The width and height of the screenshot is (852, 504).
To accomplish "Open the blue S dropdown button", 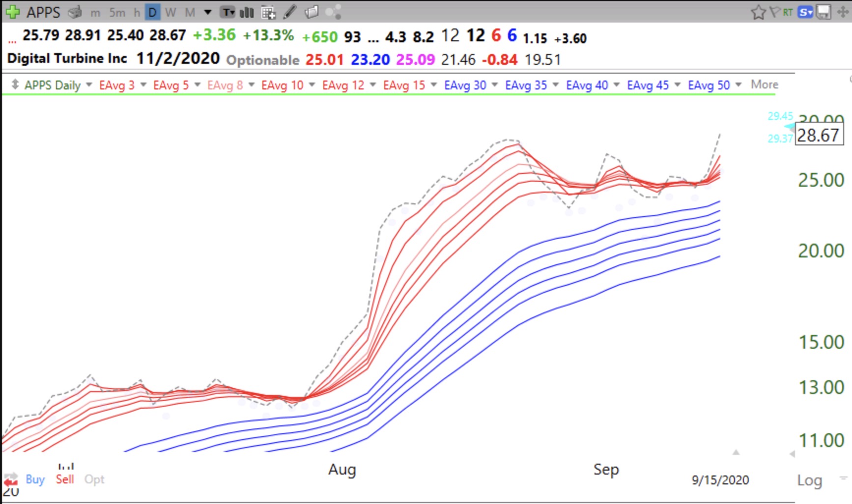I will pos(805,12).
